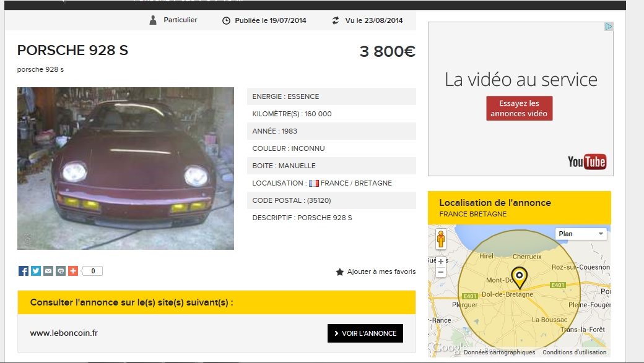Click the Particulier seller type label
644x363 pixels.
pos(180,20)
